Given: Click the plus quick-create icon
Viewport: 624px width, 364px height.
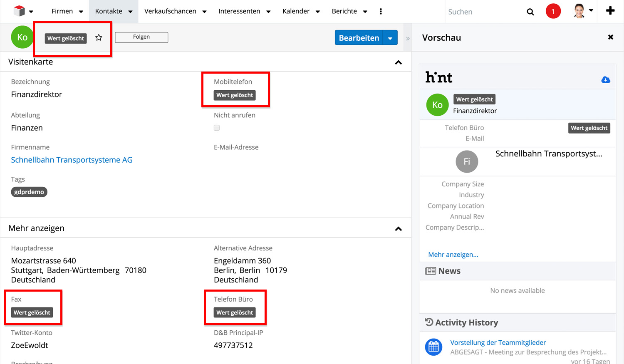Looking at the screenshot, I should pyautogui.click(x=610, y=11).
